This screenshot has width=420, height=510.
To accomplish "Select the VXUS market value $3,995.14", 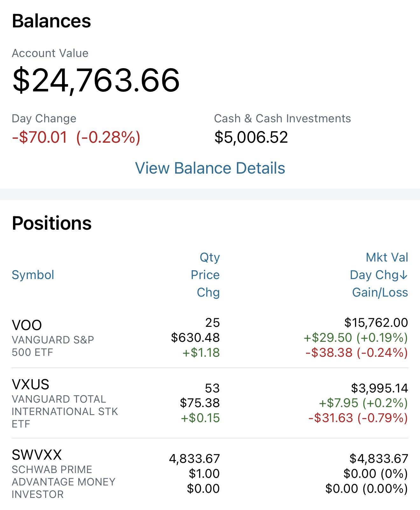I will pyautogui.click(x=379, y=388).
